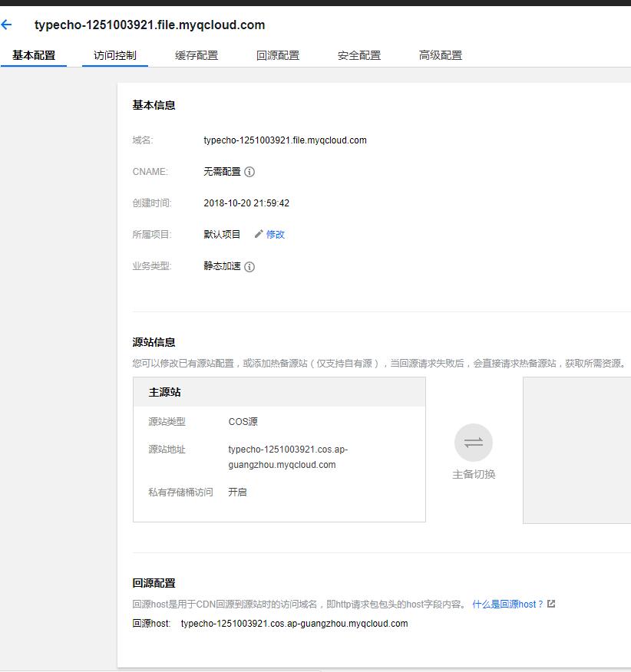Open the 什么是回源host? help link
Viewport: 631px width, 672px height.
pos(507,604)
